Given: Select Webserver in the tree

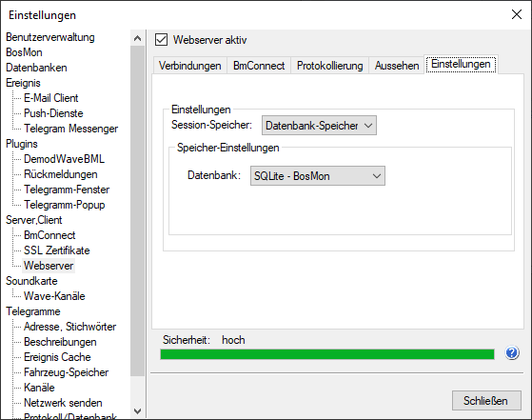Looking at the screenshot, I should [49, 266].
